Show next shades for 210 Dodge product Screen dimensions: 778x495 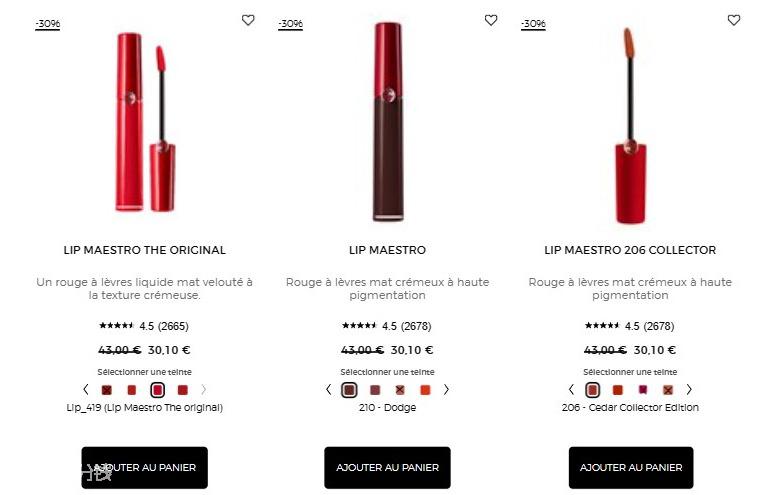tap(446, 389)
